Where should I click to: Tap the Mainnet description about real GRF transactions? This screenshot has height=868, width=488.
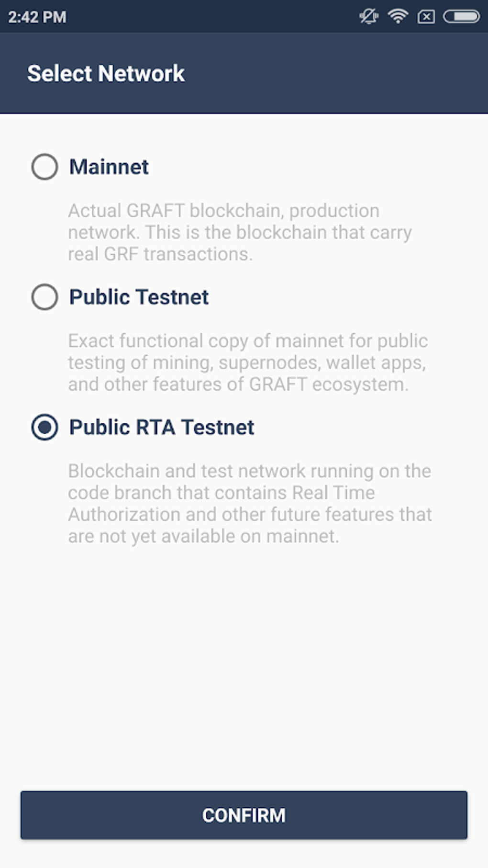pos(239,232)
